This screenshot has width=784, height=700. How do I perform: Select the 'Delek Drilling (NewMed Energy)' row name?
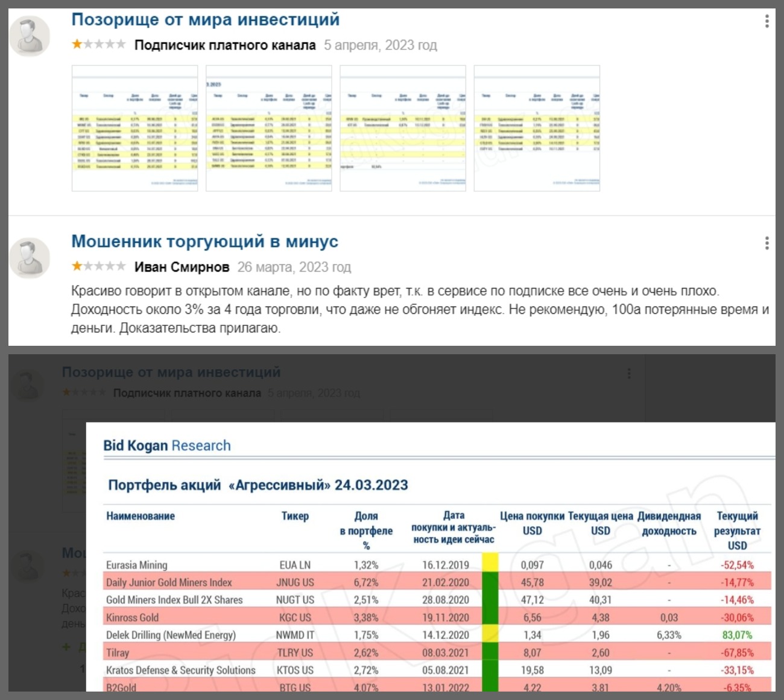coord(171,635)
